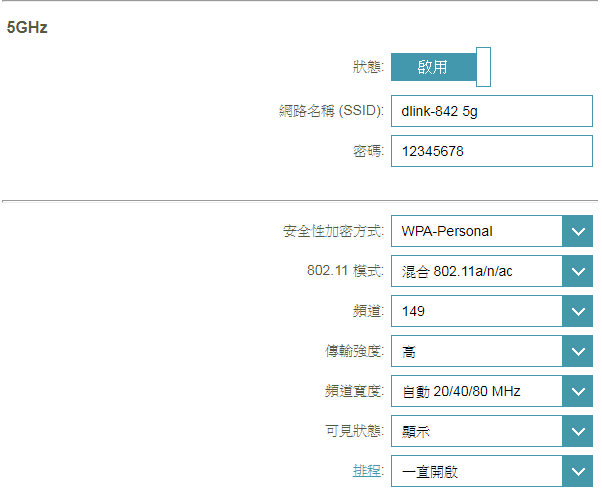Click the 網路名稱 (SSID) field showing dlink-842 5g
The height and width of the screenshot is (494, 602).
coord(492,111)
